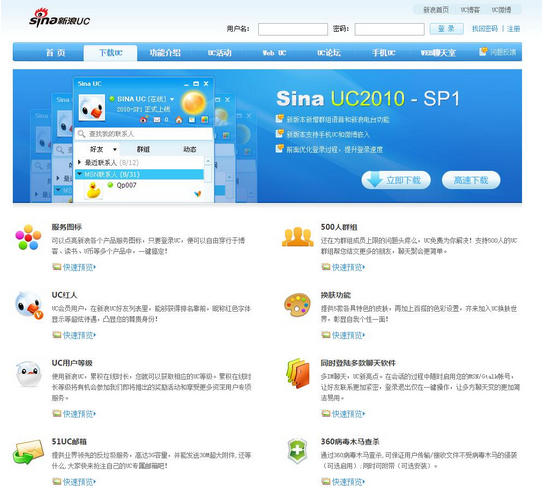The image size is (542, 500).
Task: Click the 用户名 username input field
Action: point(293,29)
